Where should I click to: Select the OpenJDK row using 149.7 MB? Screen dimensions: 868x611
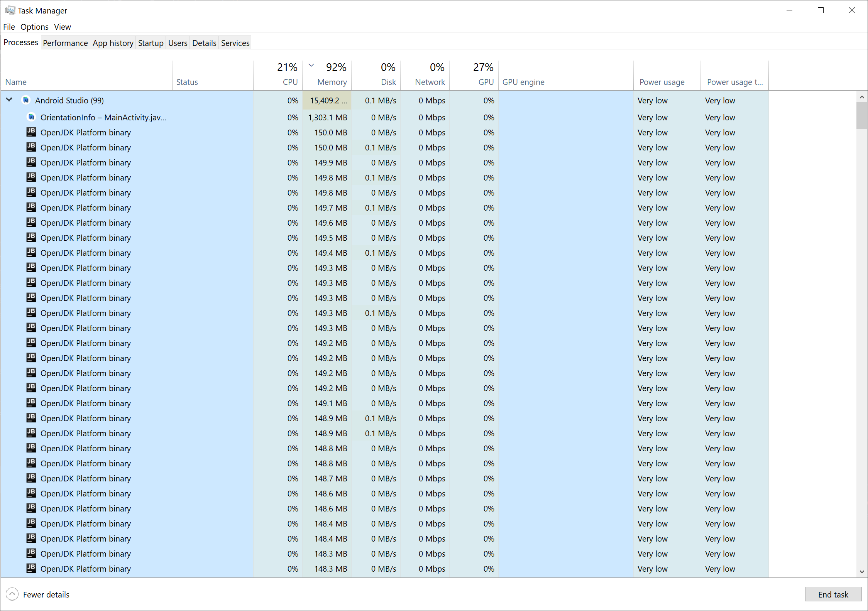pyautogui.click(x=384, y=208)
